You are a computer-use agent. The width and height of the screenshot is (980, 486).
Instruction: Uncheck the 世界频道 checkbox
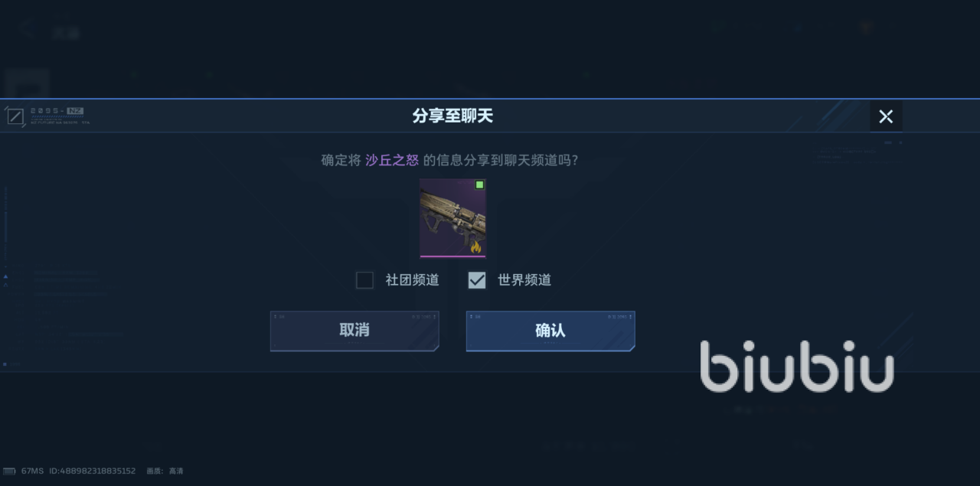(477, 280)
